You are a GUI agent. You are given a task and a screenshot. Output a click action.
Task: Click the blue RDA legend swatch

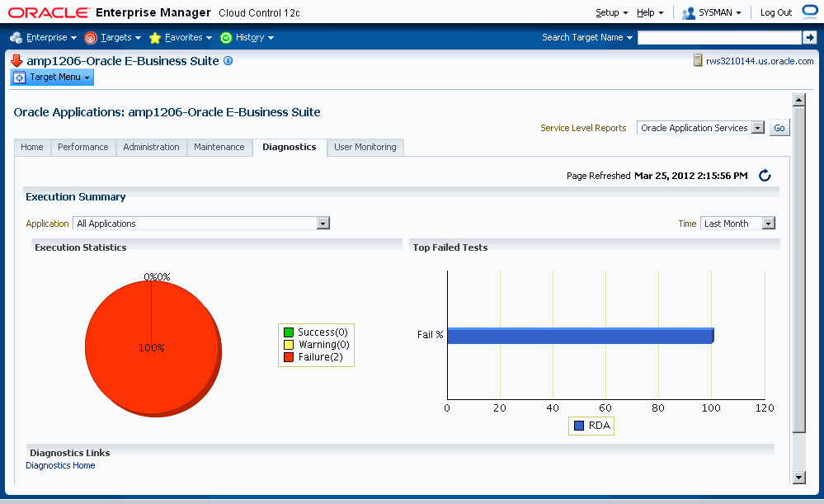[579, 426]
